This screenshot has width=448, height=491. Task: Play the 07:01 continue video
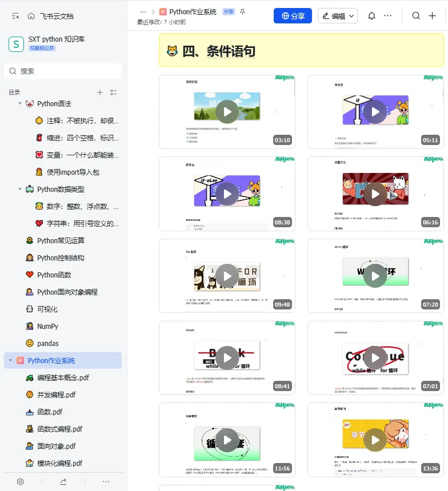375,358
